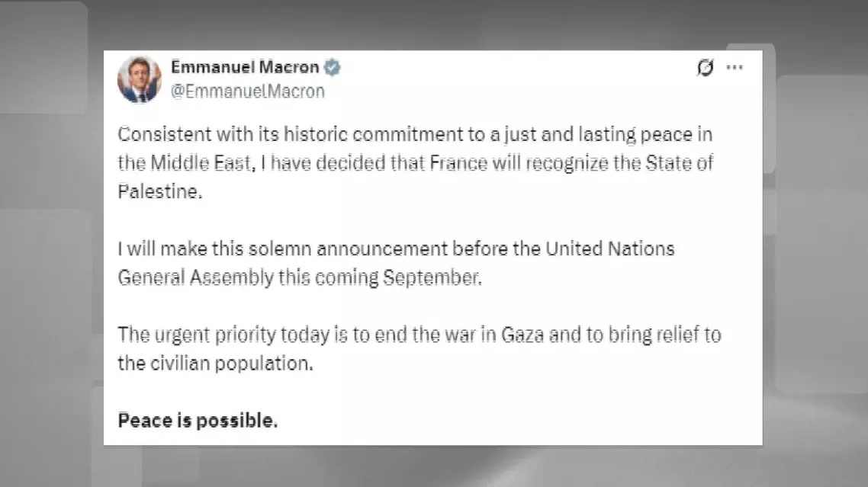Click the blank white space right of "Peace is possible."
Screen dimensions: 868x487
coord(519,421)
